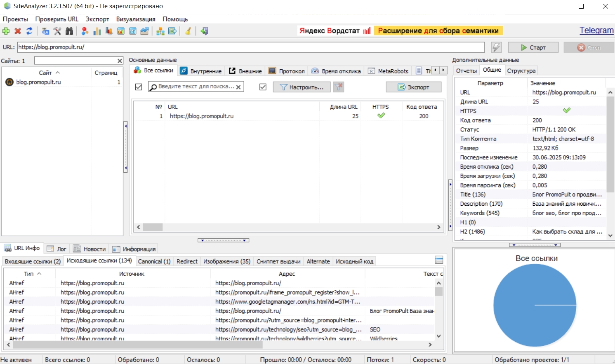The image size is (615, 364).
Task: Open the Telegram link
Action: click(x=596, y=30)
